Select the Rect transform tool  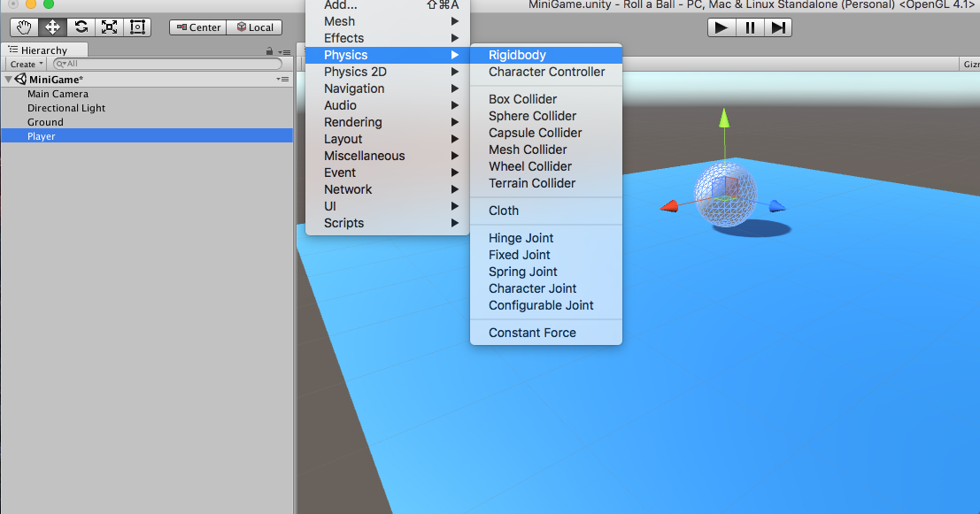[x=137, y=27]
